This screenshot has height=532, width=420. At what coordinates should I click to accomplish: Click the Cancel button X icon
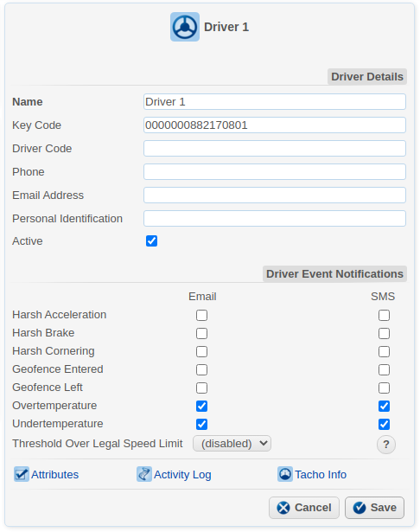(x=283, y=508)
